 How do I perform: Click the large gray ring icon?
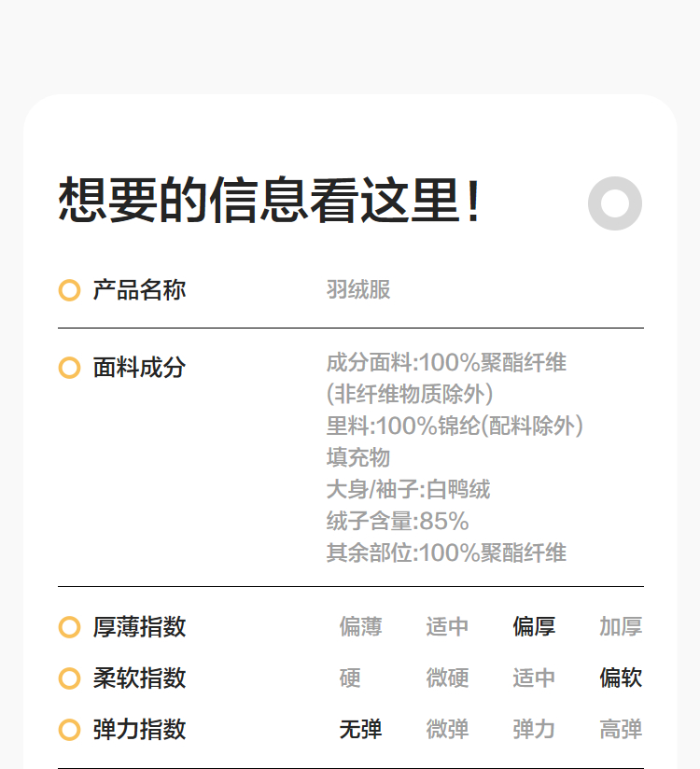(x=615, y=203)
